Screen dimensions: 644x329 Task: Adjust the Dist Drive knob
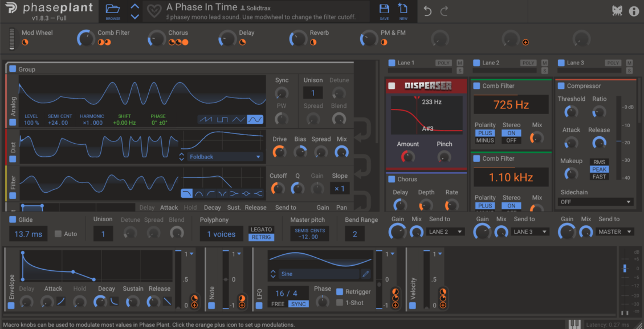click(279, 152)
